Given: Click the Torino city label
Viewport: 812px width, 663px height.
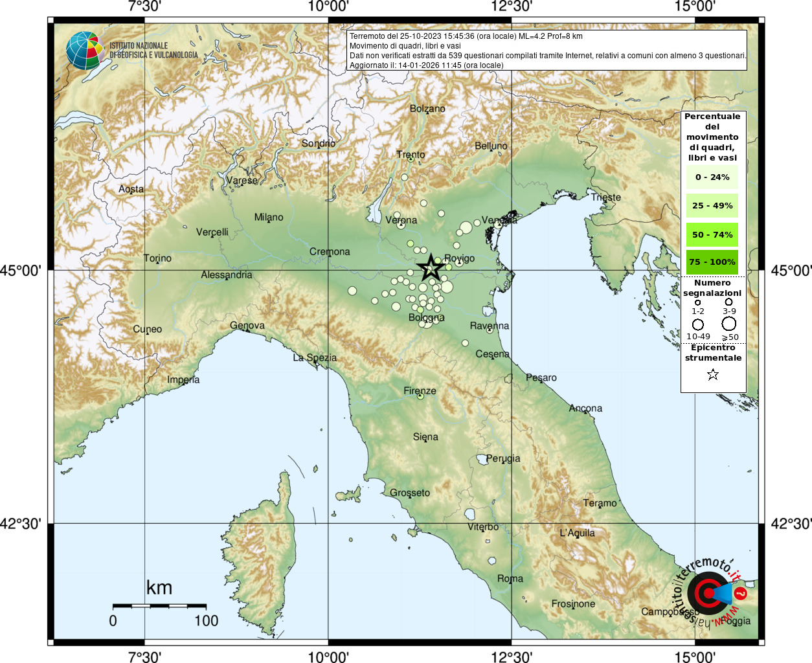Looking at the screenshot, I should point(157,258).
